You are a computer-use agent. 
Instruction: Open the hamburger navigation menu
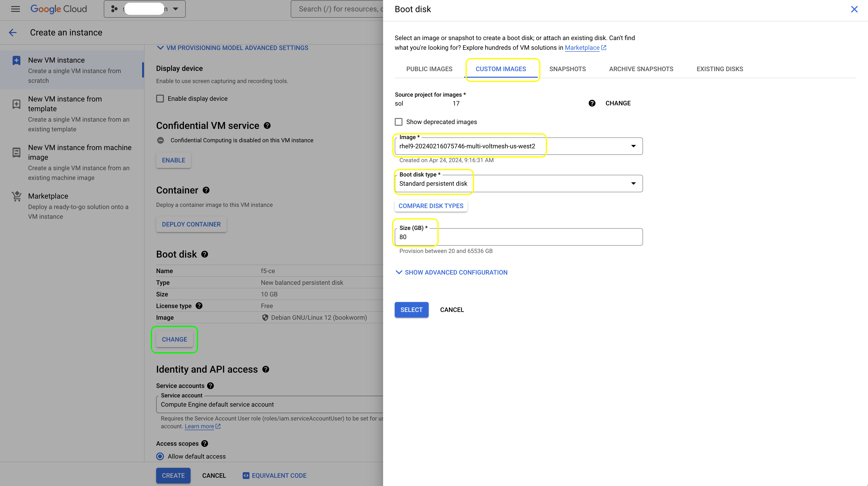16,9
